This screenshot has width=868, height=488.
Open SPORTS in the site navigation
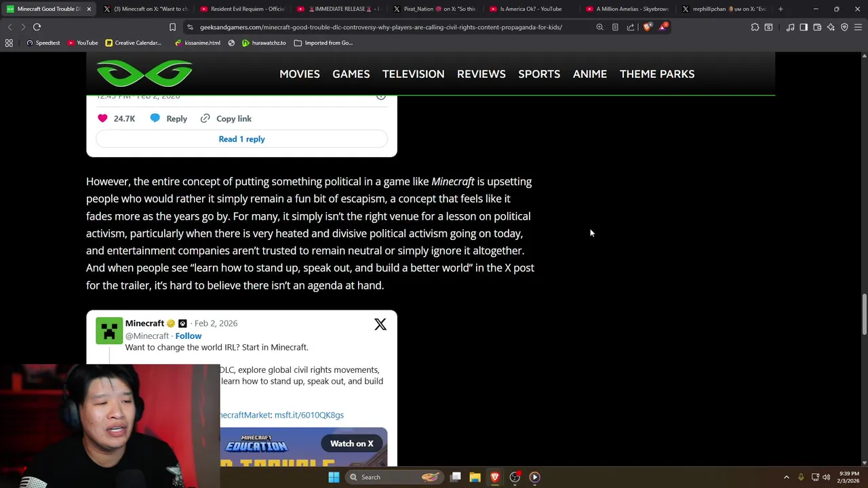[539, 74]
